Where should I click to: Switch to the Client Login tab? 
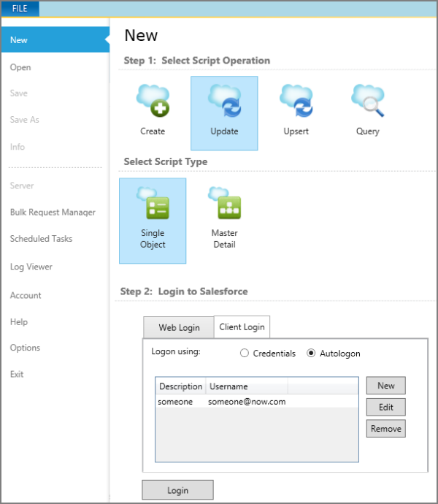tap(242, 327)
